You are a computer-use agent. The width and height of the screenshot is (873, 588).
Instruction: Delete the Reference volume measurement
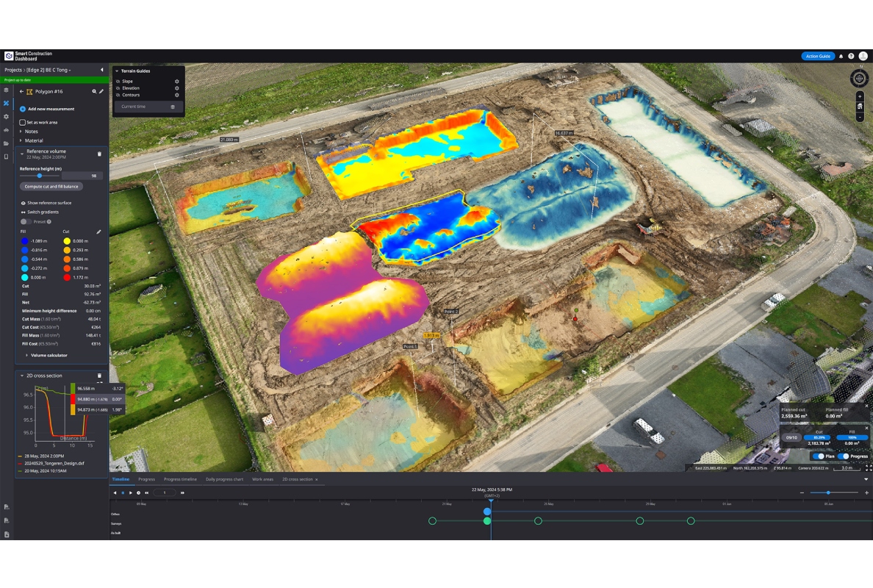click(100, 154)
